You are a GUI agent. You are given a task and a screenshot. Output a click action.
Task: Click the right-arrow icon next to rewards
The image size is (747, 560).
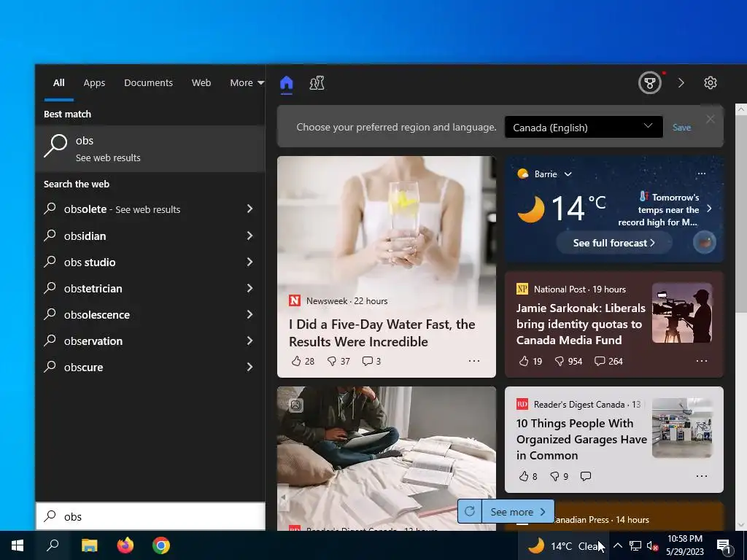681,83
